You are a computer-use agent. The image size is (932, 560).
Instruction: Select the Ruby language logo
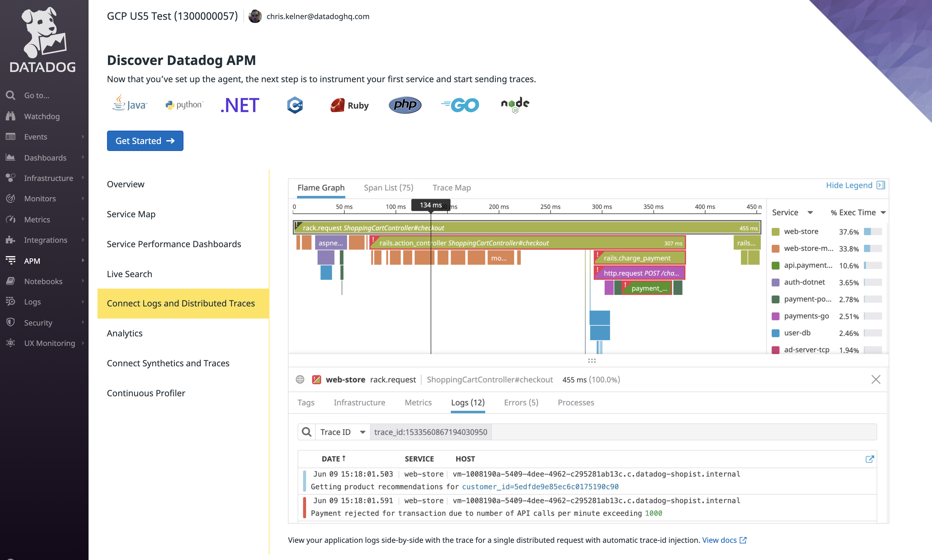pyautogui.click(x=349, y=105)
